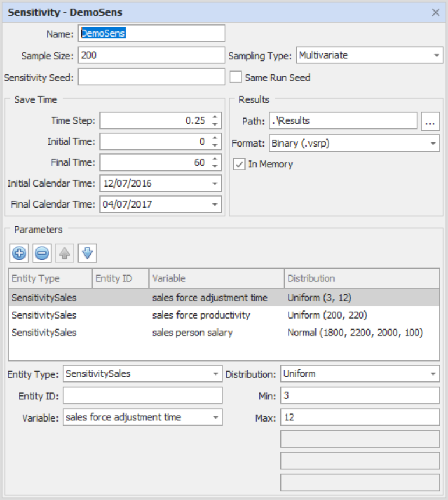This screenshot has height=500, width=448.
Task: Increase the Initial Time value
Action: pos(215,138)
